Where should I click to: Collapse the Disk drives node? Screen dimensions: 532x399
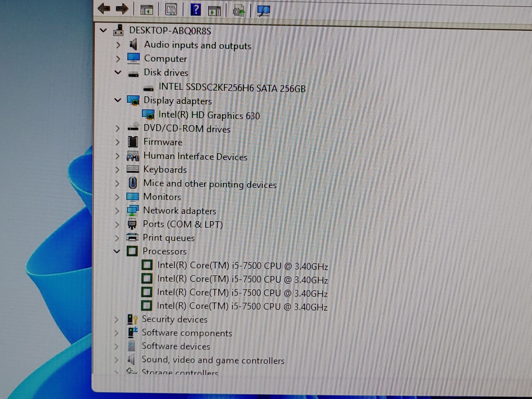click(118, 72)
